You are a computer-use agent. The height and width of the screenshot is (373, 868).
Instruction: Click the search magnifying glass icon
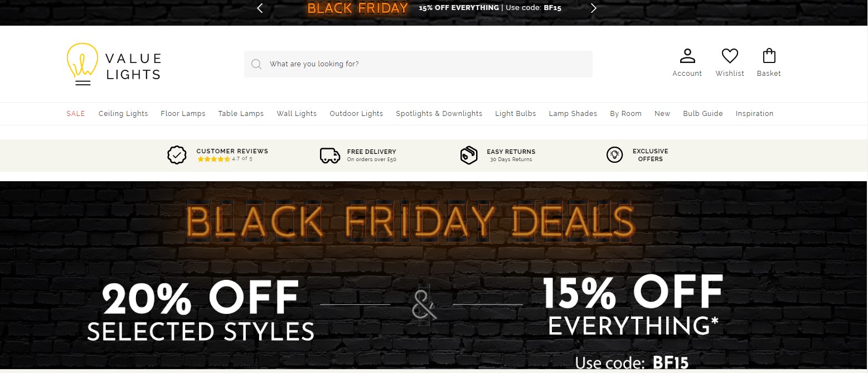click(256, 64)
